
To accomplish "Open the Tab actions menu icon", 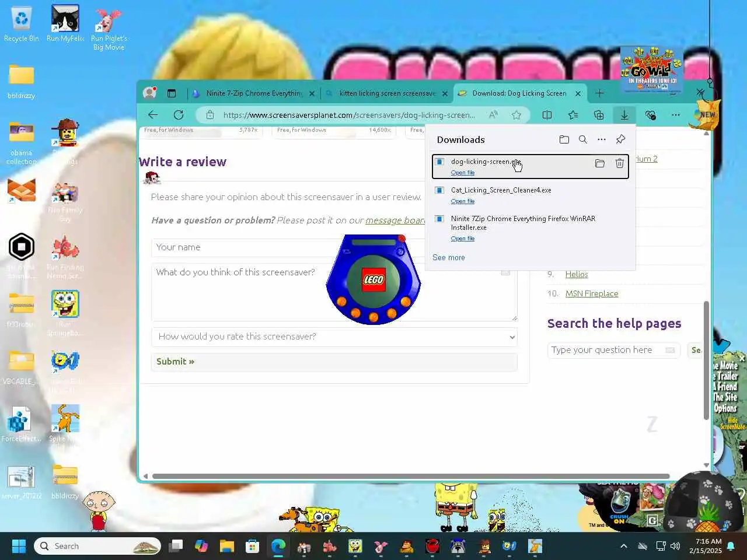I will point(172,93).
